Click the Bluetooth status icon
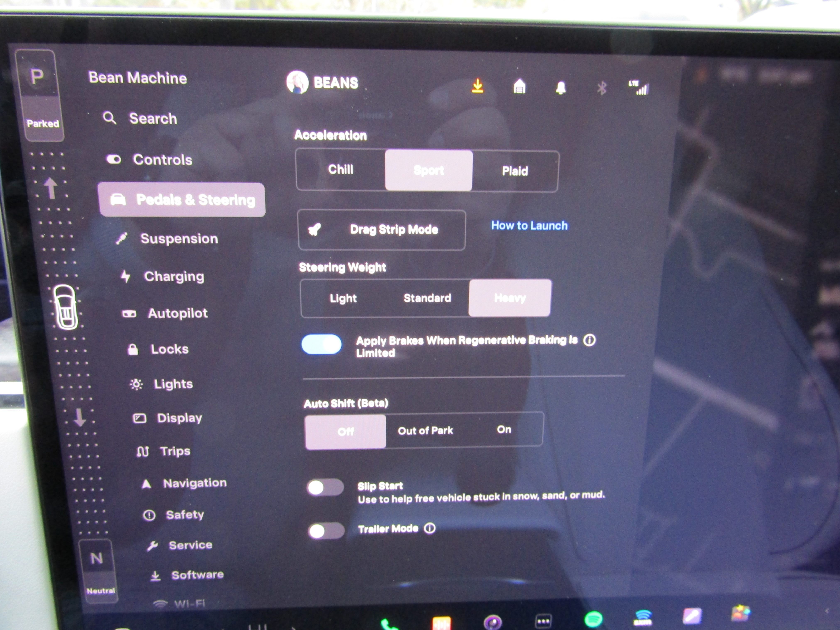Screen dimensions: 840x630 pos(602,88)
